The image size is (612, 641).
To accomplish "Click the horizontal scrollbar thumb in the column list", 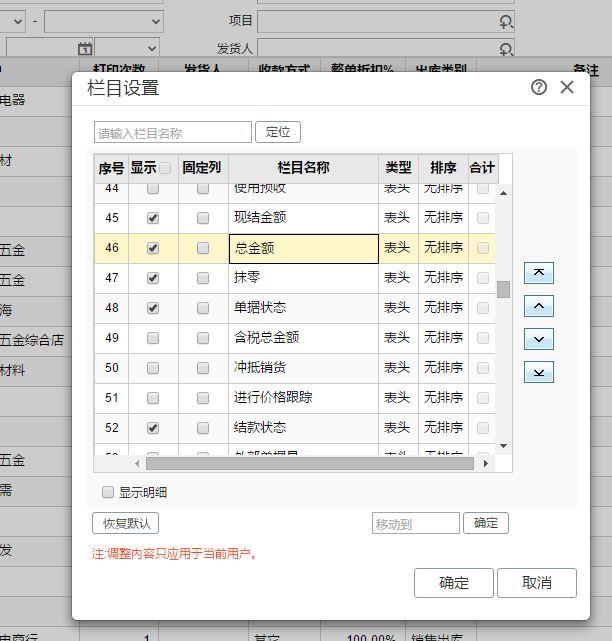I will (x=310, y=464).
